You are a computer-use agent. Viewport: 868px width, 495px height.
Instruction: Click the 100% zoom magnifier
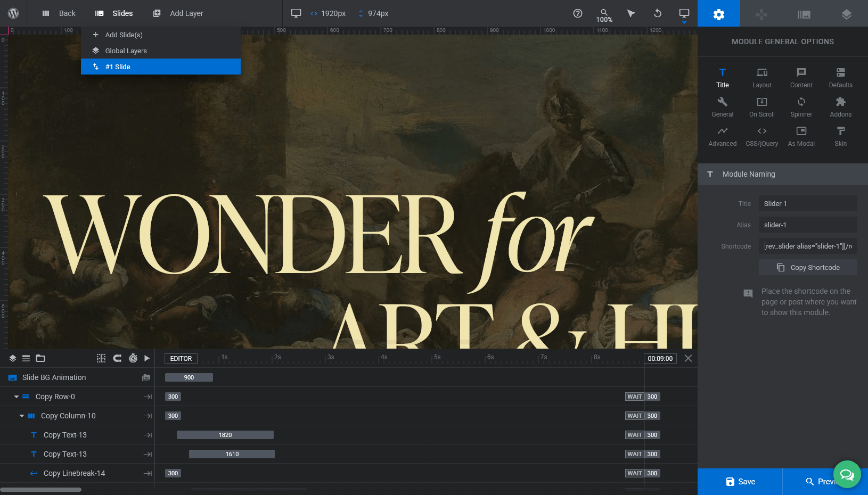[x=604, y=15]
